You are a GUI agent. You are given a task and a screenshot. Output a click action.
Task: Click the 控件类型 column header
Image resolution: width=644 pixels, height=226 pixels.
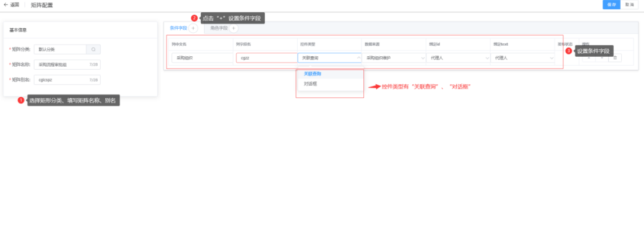click(307, 44)
